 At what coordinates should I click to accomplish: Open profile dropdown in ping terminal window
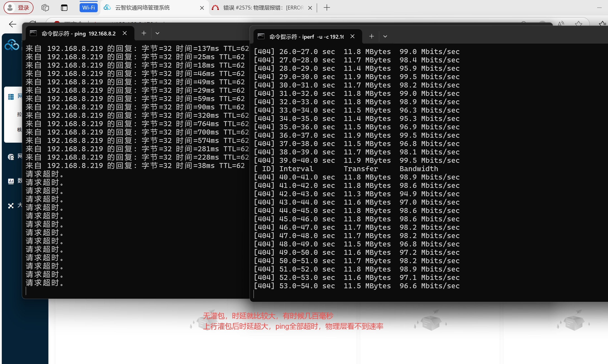point(157,33)
